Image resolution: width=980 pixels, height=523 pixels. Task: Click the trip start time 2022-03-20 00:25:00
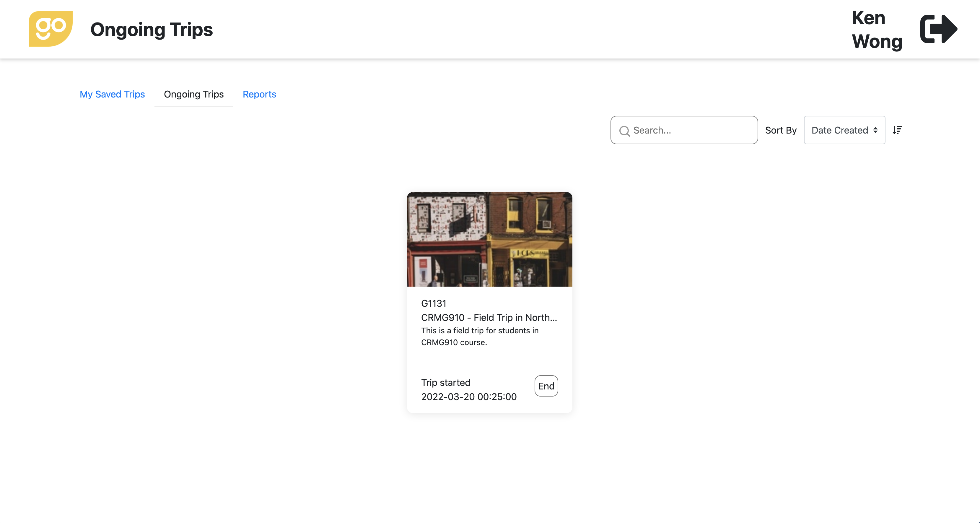coord(469,397)
